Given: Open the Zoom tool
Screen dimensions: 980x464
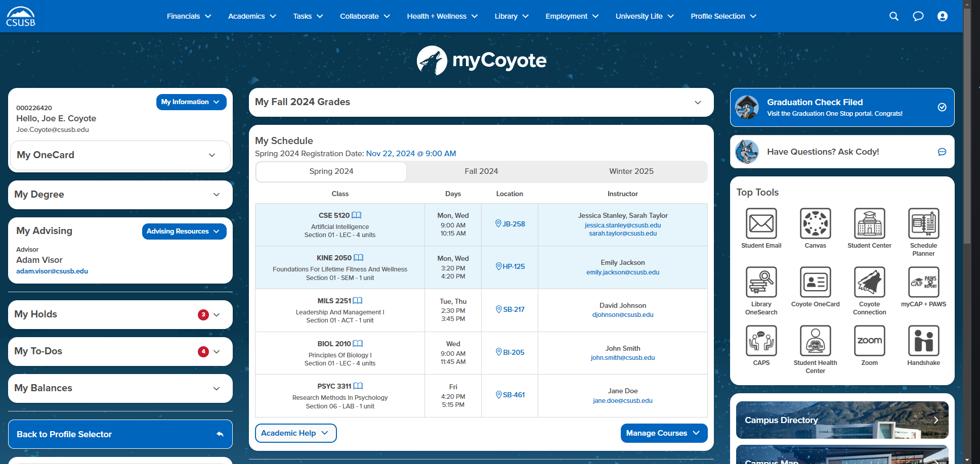Looking at the screenshot, I should (869, 341).
